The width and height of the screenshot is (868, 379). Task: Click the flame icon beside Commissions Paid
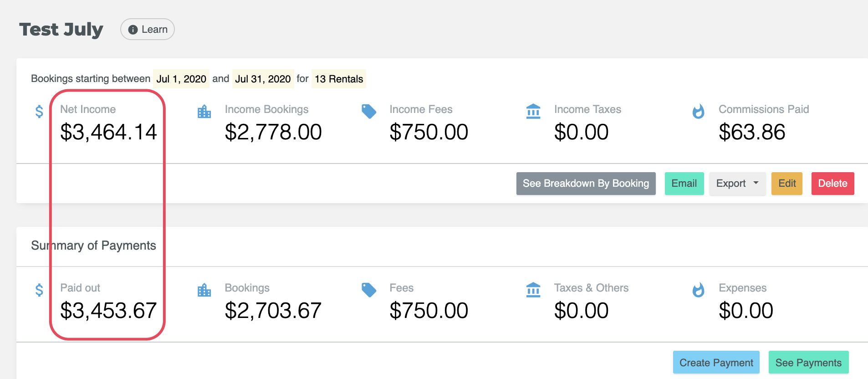point(698,111)
